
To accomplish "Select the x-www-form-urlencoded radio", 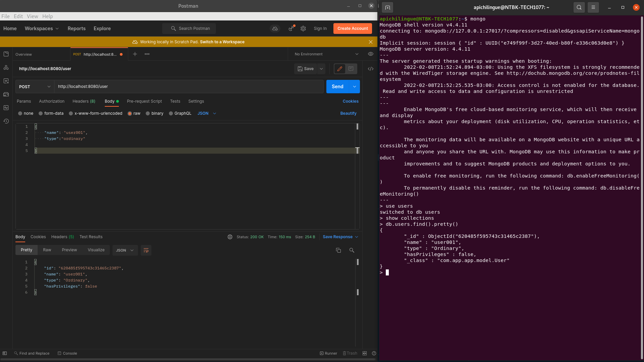I will (x=71, y=113).
